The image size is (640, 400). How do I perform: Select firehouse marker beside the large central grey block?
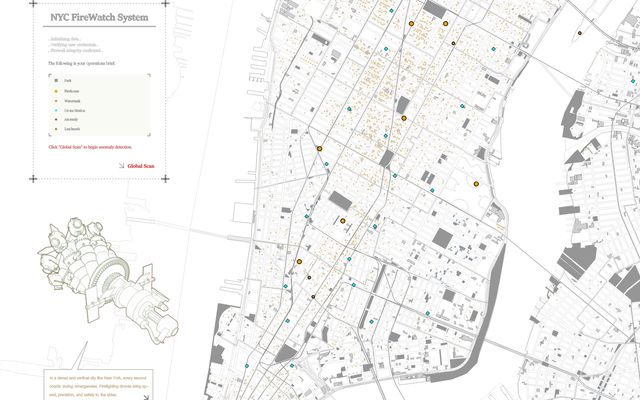click(342, 221)
